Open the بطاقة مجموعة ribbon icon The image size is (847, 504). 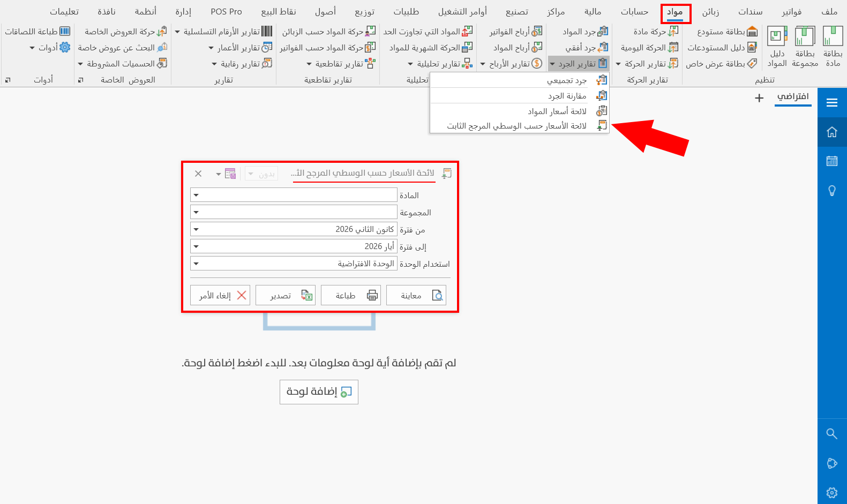click(805, 47)
